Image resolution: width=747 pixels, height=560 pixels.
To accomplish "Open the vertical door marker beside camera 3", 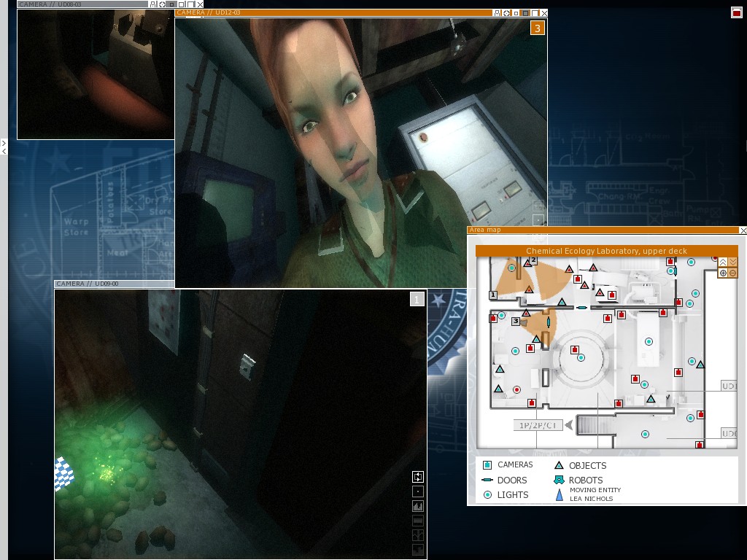I will pos(549,322).
